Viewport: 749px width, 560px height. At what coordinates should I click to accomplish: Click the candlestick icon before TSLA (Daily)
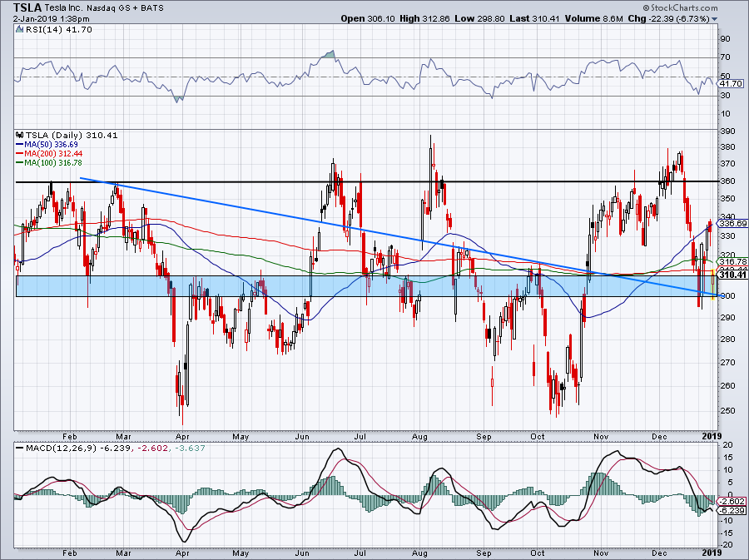pyautogui.click(x=19, y=135)
